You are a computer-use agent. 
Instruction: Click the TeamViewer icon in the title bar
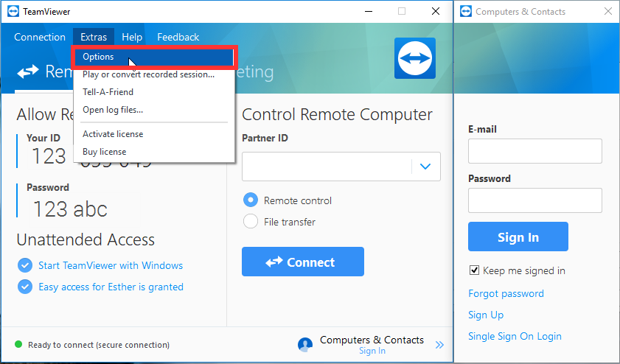13,12
